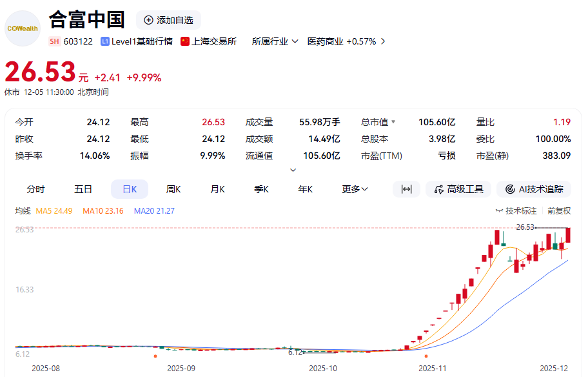Viewport: 588px width, 377px height.
Task: Click the chart width fit icon
Action: [406, 189]
